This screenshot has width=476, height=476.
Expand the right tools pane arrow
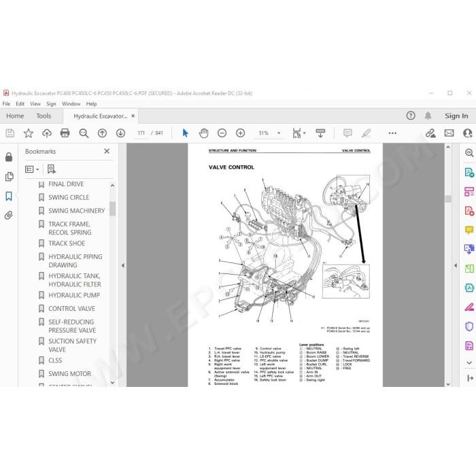pos(456,265)
